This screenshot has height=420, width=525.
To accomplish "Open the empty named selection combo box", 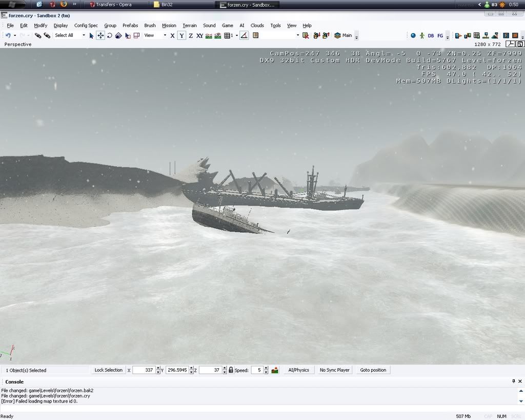I will [x=280, y=35].
